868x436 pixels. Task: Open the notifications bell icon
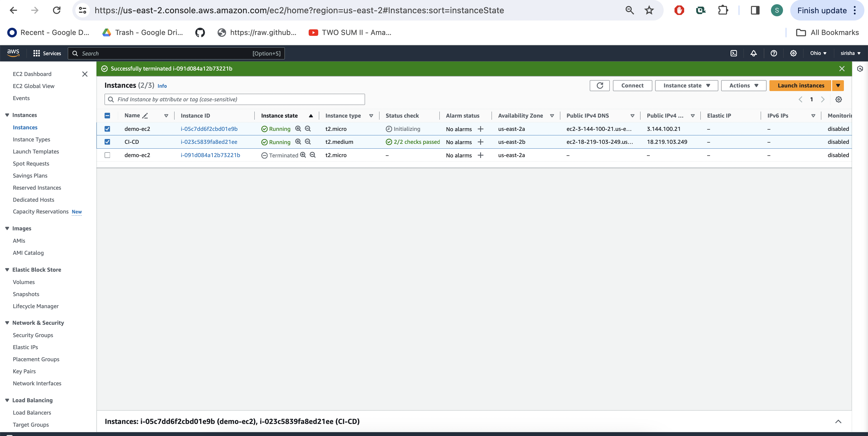point(753,53)
